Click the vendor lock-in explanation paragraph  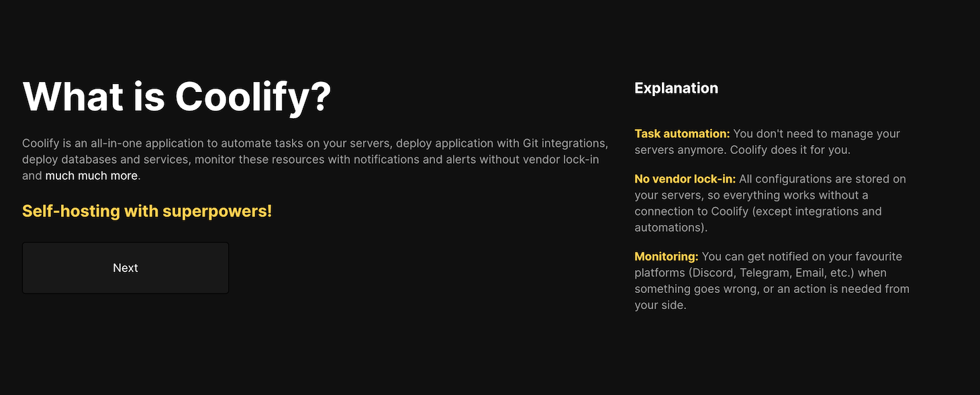770,203
